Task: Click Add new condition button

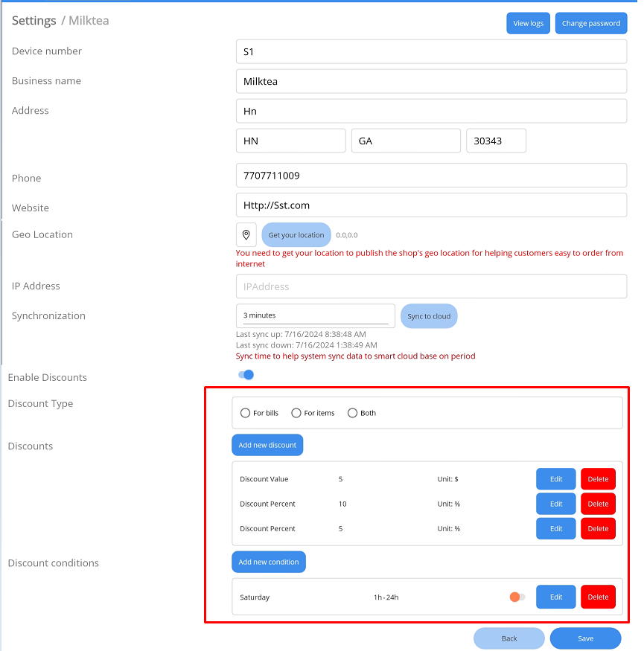Action: 268,562
